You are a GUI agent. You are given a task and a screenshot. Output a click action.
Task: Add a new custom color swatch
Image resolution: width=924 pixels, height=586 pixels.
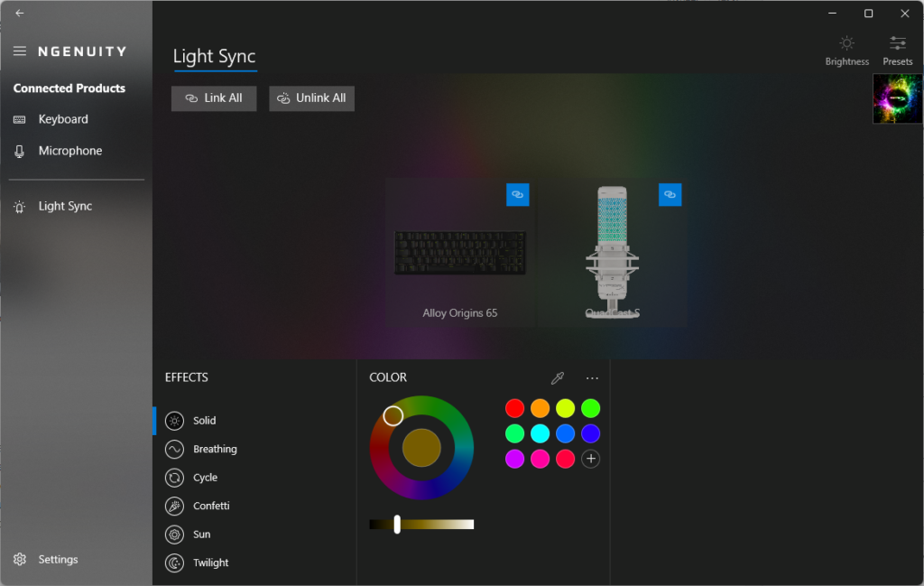[590, 459]
